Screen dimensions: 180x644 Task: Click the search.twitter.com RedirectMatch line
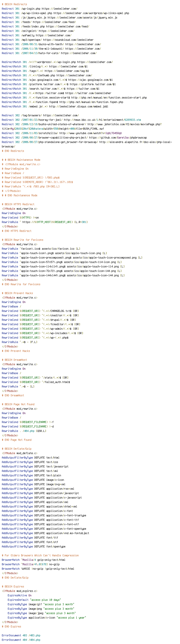click(x=51, y=89)
